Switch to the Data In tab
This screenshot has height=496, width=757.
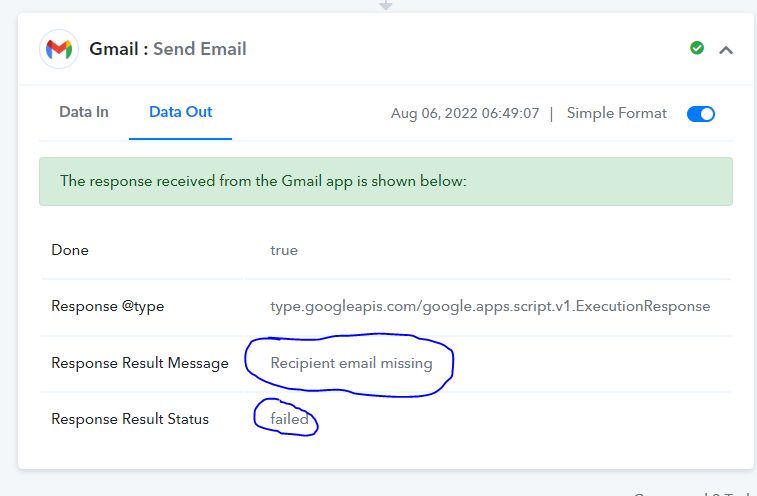click(x=84, y=112)
